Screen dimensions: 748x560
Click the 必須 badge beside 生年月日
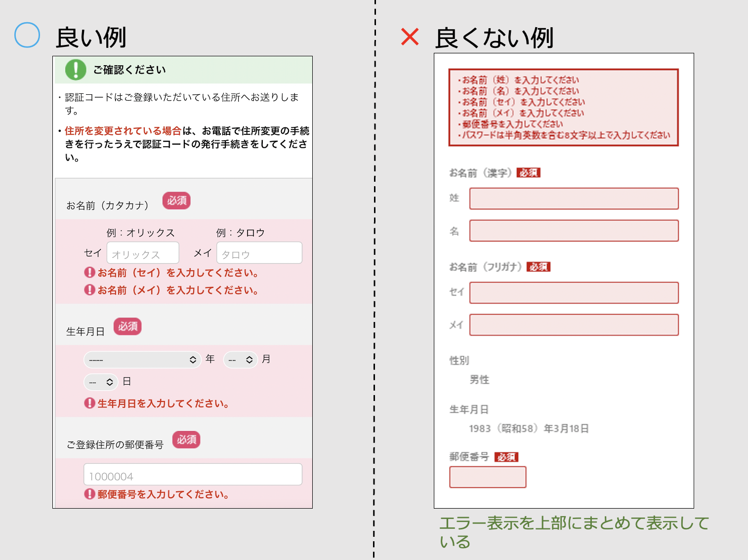[127, 326]
